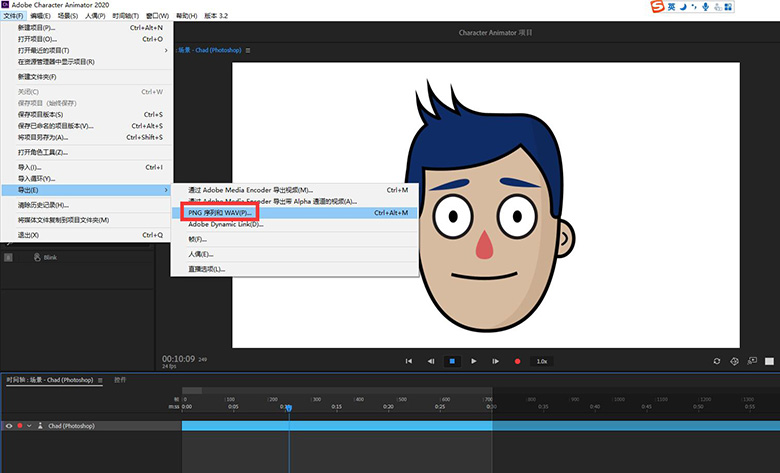The image size is (780, 473).
Task: Click the refresh scene icon
Action: pos(717,361)
